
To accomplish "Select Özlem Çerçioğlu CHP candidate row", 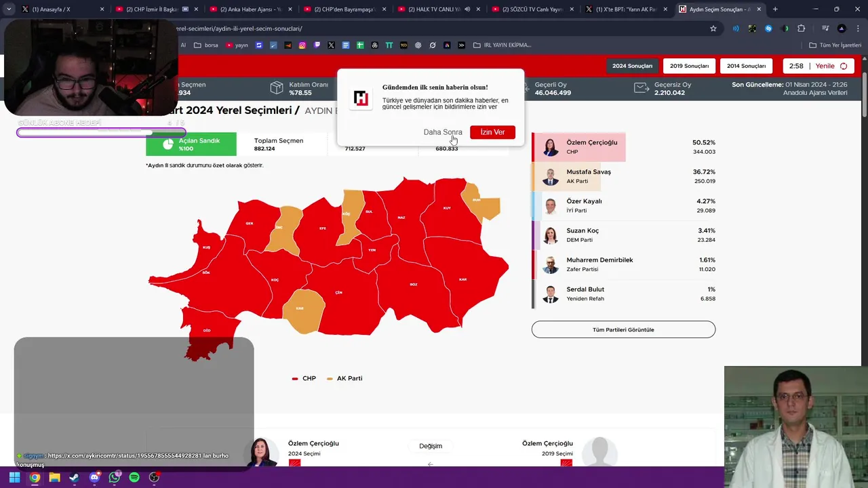I will 624,147.
